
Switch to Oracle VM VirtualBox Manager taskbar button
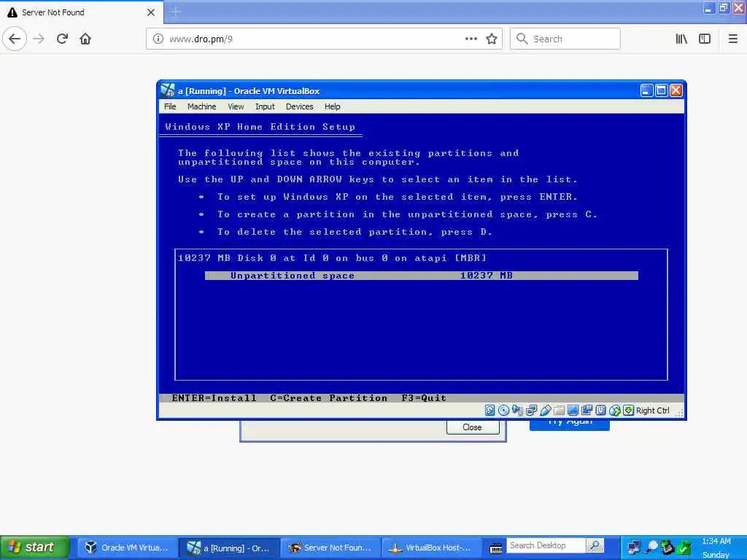pyautogui.click(x=126, y=548)
